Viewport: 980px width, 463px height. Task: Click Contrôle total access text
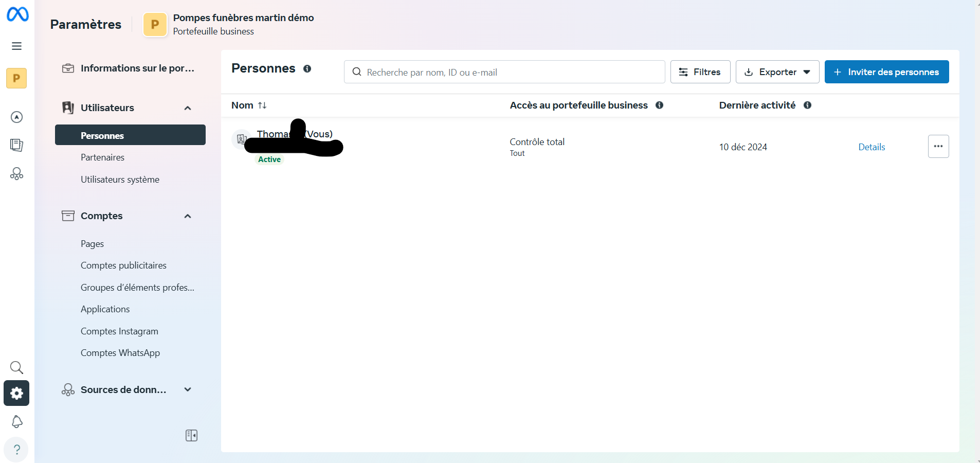click(537, 142)
